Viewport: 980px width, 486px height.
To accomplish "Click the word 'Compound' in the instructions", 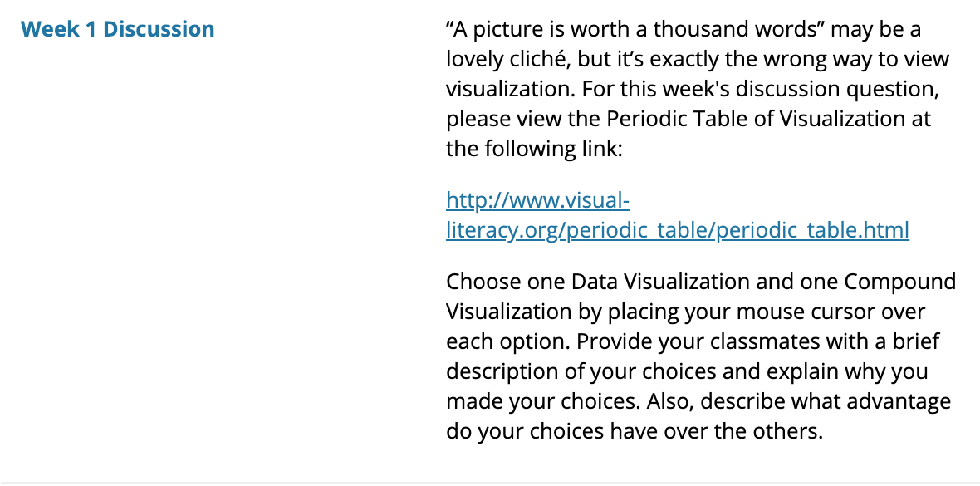I will tap(900, 282).
